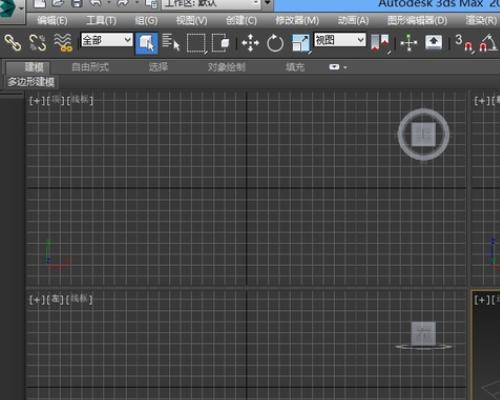Click the Undo arrow in quick-access bar

96,3
